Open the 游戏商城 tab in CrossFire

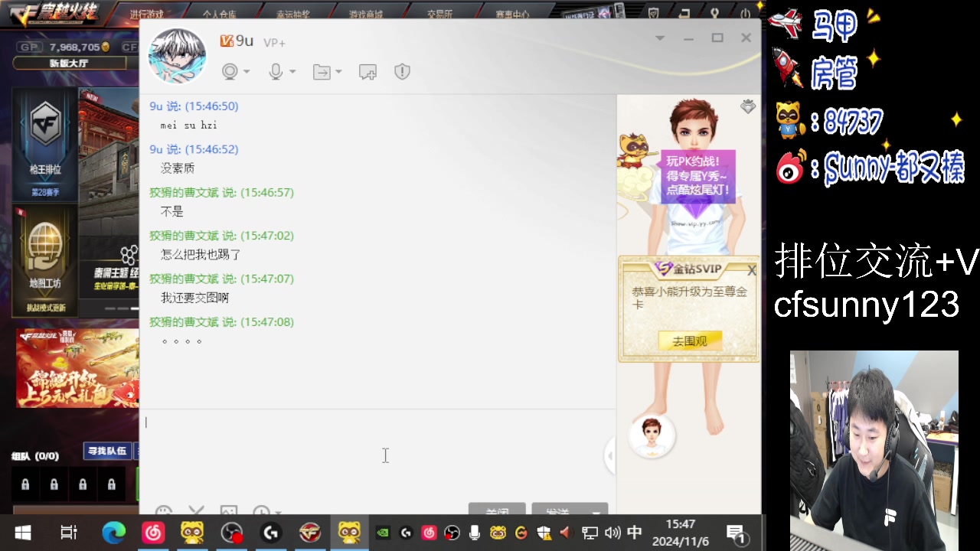point(366,13)
